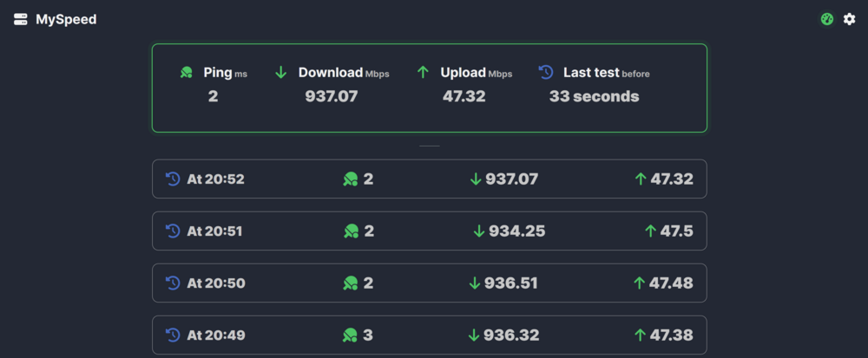Click the Last test history clock icon
The width and height of the screenshot is (868, 358).
[x=546, y=72]
